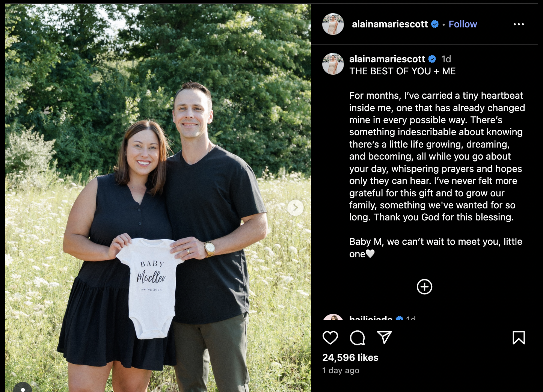Click the '1 day ago' timestamp
This screenshot has width=543, height=392.
tap(341, 371)
